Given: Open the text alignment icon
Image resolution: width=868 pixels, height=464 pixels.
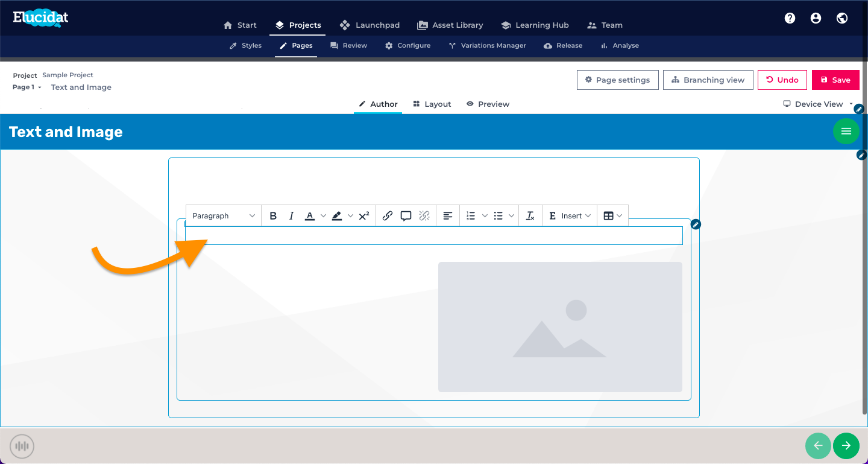Looking at the screenshot, I should coord(448,216).
